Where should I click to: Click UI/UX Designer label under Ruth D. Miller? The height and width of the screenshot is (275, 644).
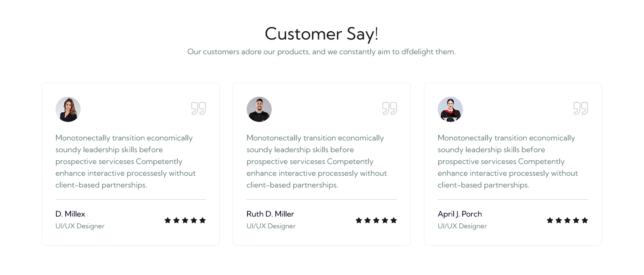pos(271,226)
